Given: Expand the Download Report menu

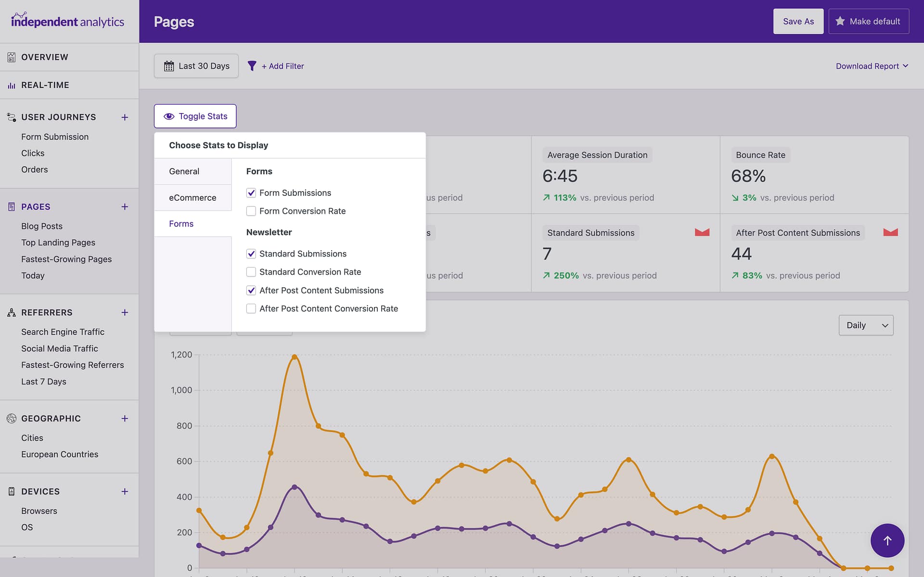Looking at the screenshot, I should [x=872, y=66].
